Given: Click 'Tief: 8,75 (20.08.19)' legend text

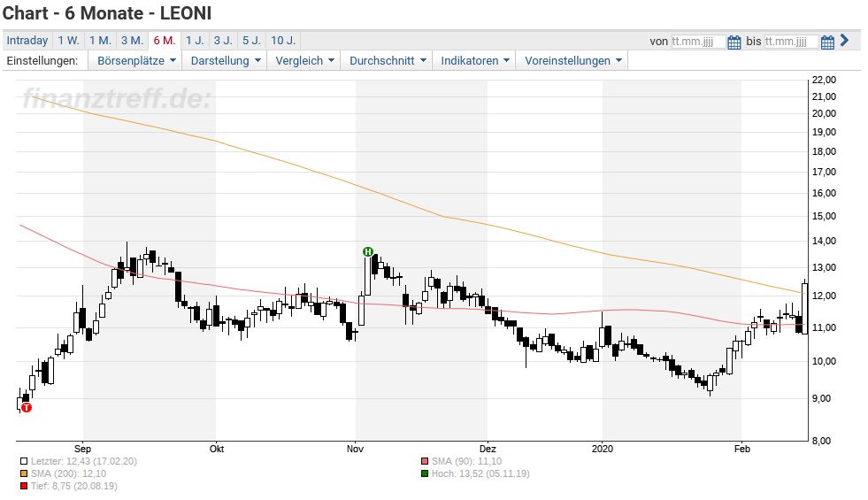Looking at the screenshot, I should click(x=73, y=486).
